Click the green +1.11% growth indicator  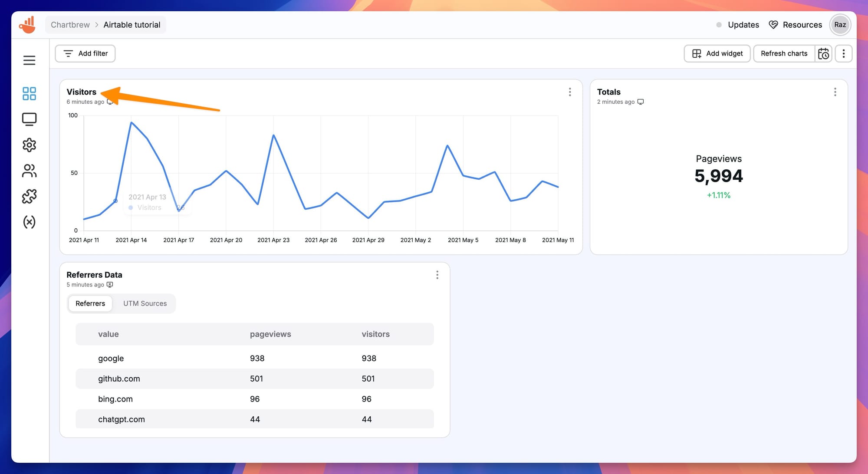pyautogui.click(x=718, y=195)
